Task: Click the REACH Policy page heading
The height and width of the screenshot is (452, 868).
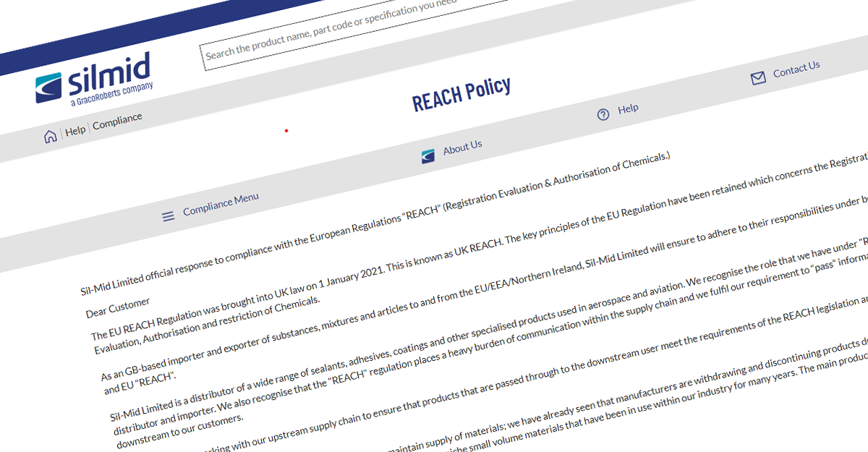Action: (461, 95)
